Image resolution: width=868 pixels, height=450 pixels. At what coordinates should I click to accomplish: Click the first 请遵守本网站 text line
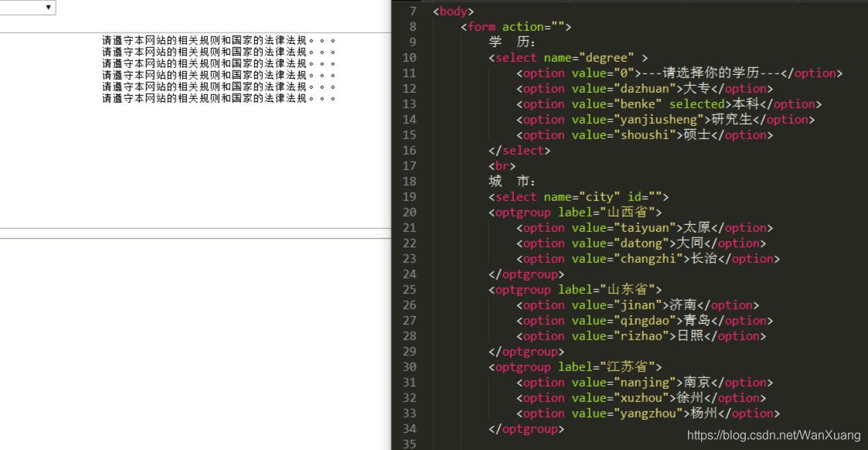pos(219,39)
